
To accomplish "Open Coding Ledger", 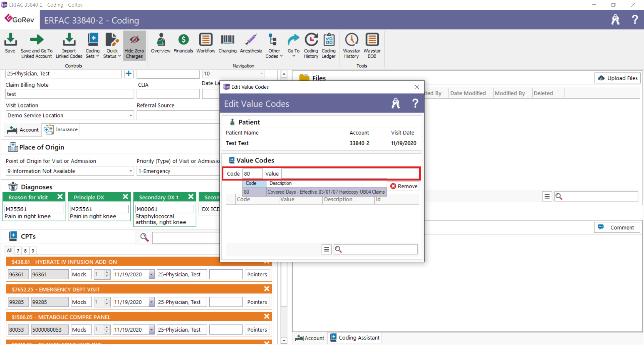I will pos(329,46).
